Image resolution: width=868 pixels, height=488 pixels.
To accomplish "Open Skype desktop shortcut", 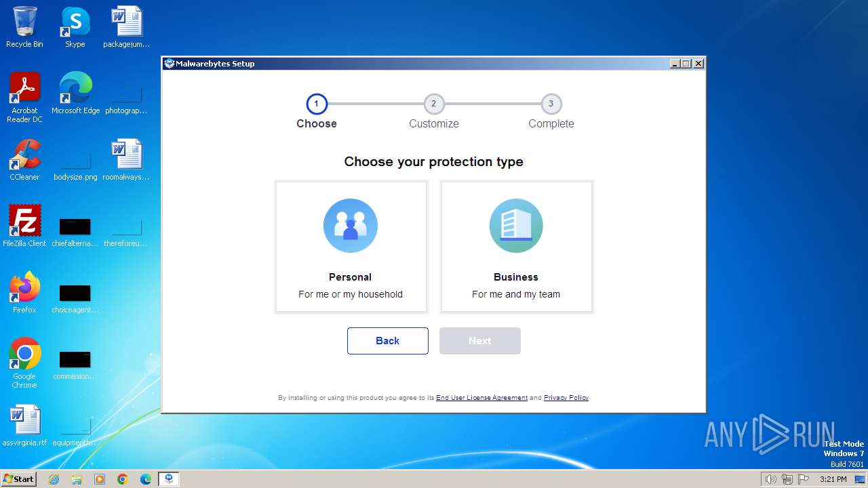I will (75, 27).
